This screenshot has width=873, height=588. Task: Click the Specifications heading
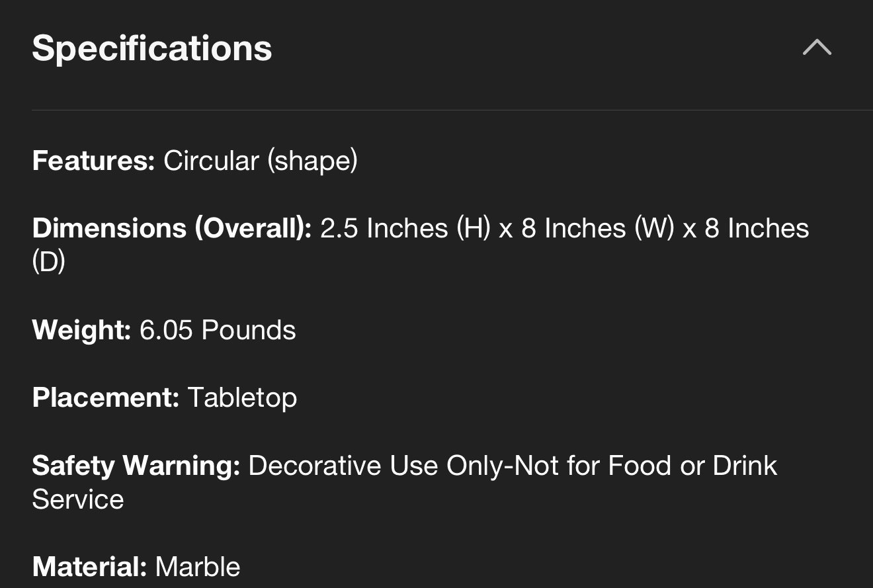coord(152,48)
